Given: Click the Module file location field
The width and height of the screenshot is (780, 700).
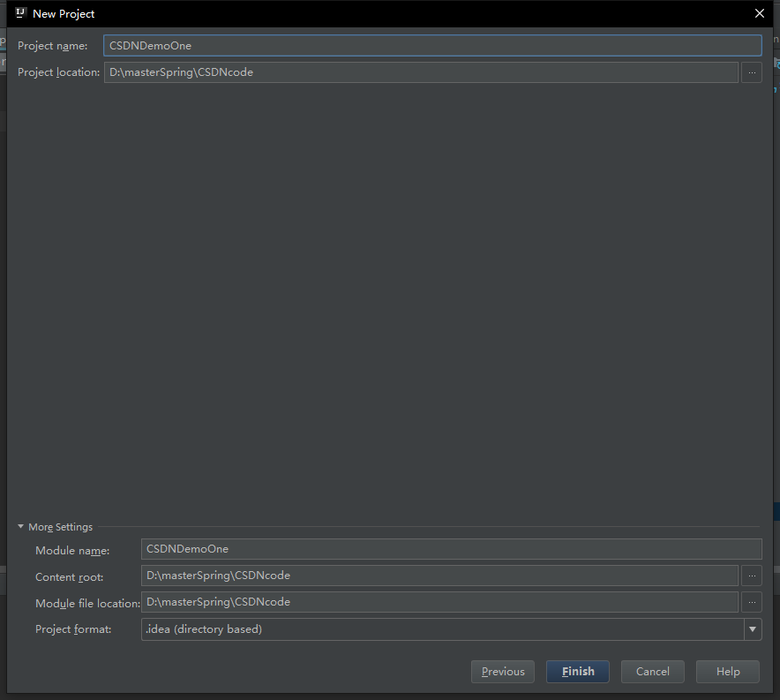Looking at the screenshot, I should click(439, 602).
